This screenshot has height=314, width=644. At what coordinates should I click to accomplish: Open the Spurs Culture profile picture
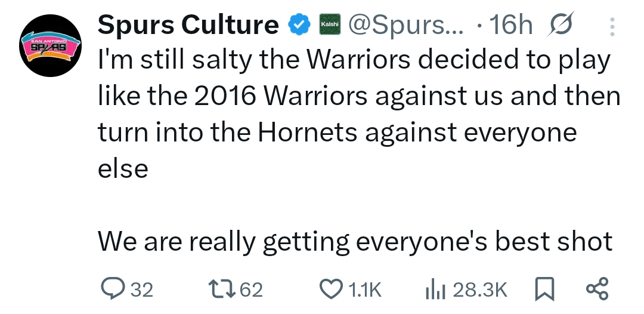(51, 48)
